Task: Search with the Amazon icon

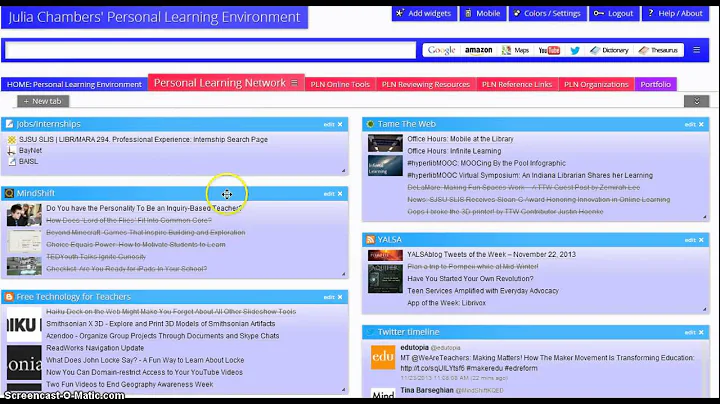Action: coord(478,50)
